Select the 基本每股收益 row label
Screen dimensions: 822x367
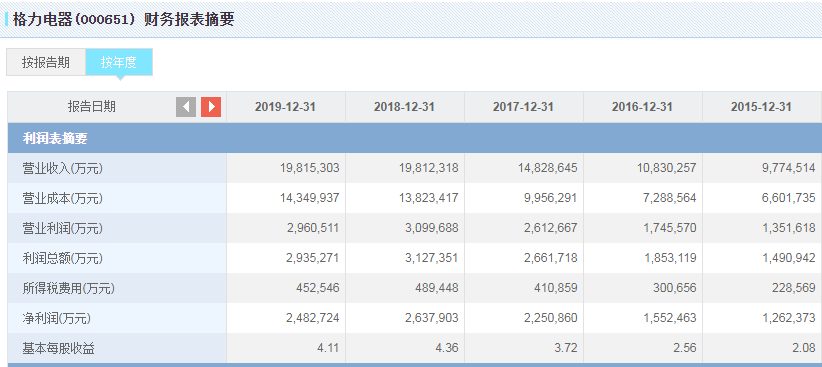(x=58, y=348)
